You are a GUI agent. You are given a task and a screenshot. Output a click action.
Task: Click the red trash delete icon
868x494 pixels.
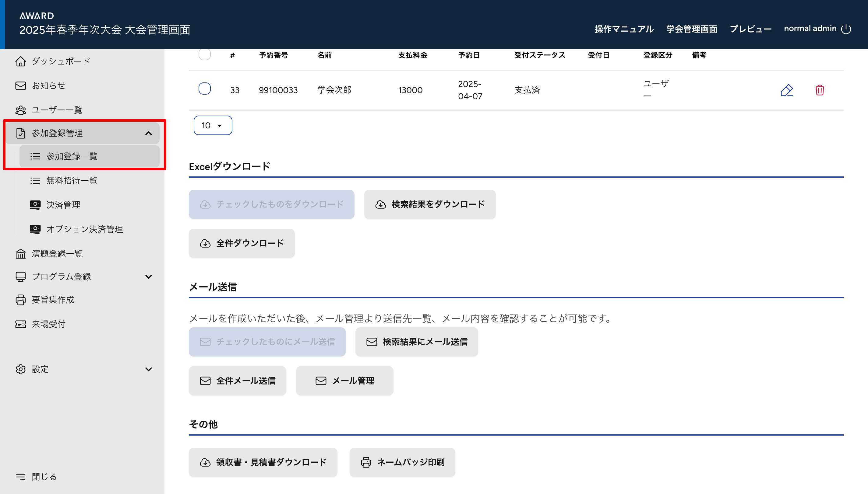click(x=820, y=90)
